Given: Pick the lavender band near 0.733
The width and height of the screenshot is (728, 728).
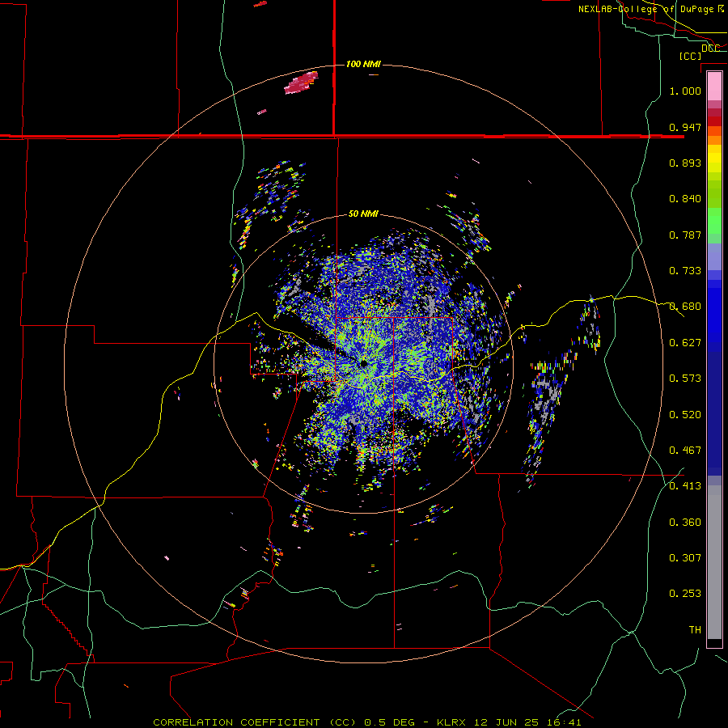Looking at the screenshot, I should (x=714, y=256).
